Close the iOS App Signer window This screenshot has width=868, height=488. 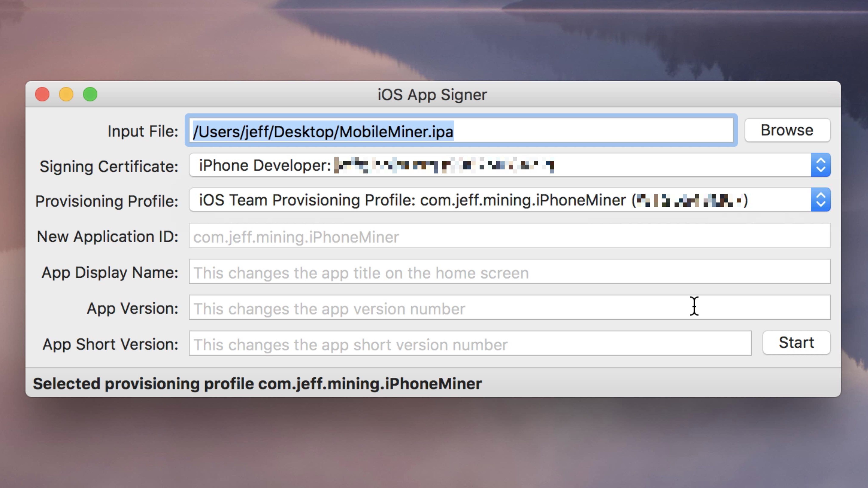(42, 94)
